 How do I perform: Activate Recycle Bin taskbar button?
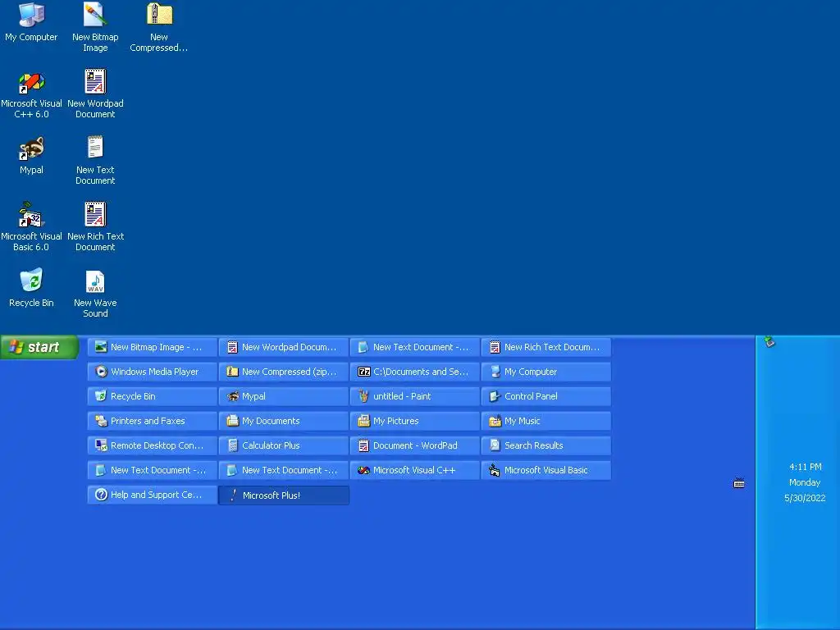[152, 396]
